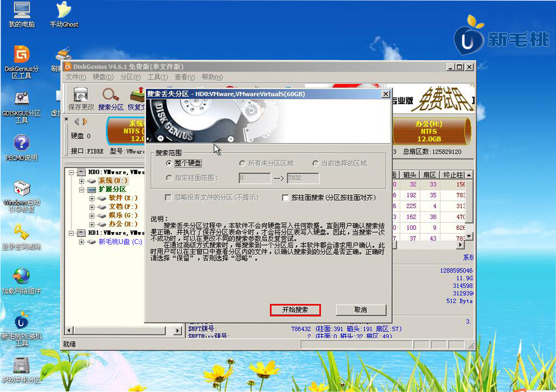Click the DiskGenius title bar app icon

tap(68, 66)
